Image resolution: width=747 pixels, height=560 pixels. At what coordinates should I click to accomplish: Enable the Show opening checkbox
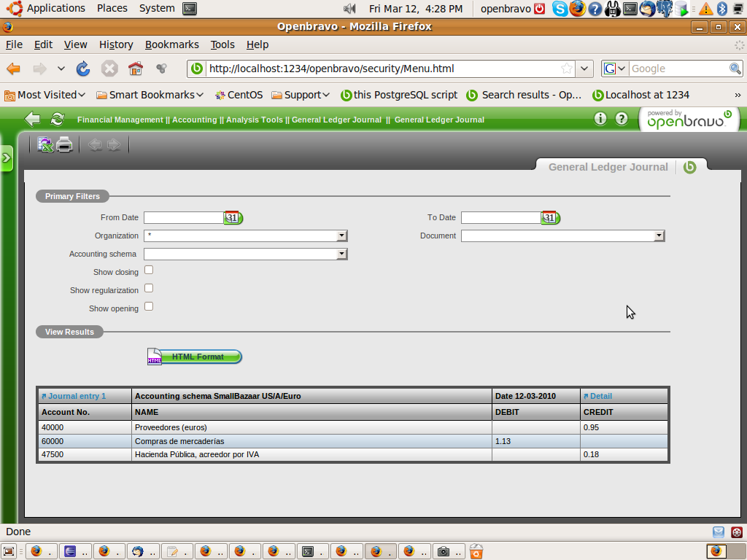(x=149, y=306)
